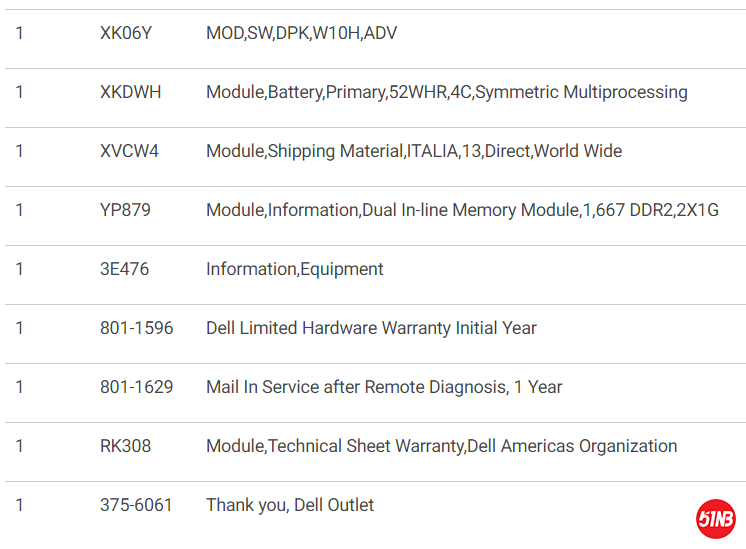The height and width of the screenshot is (549, 746).
Task: Select part number 375-6061
Action: point(136,505)
